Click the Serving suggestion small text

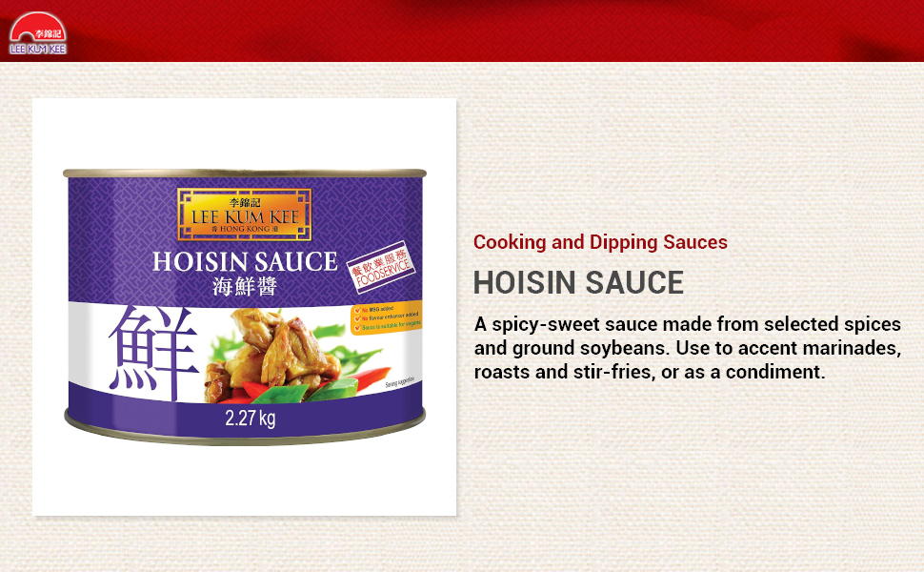(400, 381)
